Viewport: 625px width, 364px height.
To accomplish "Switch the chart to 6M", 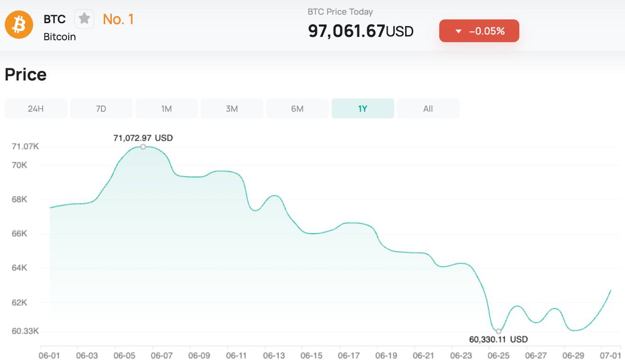I will click(x=297, y=108).
